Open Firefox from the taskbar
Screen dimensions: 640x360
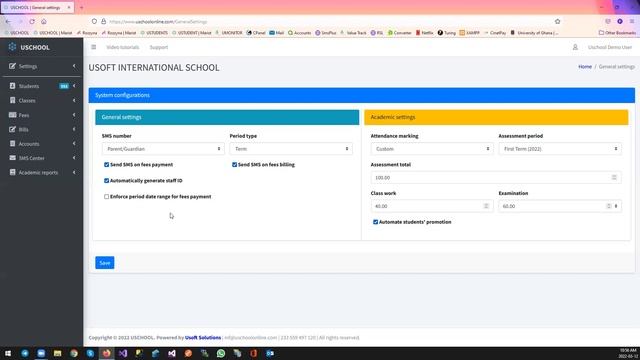(x=106, y=353)
